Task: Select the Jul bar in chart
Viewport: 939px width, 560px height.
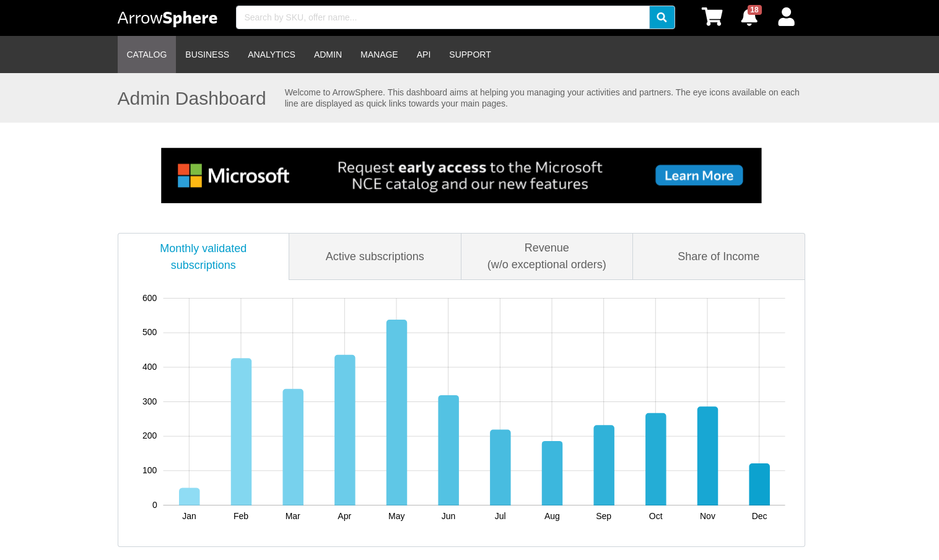Action: point(500,468)
